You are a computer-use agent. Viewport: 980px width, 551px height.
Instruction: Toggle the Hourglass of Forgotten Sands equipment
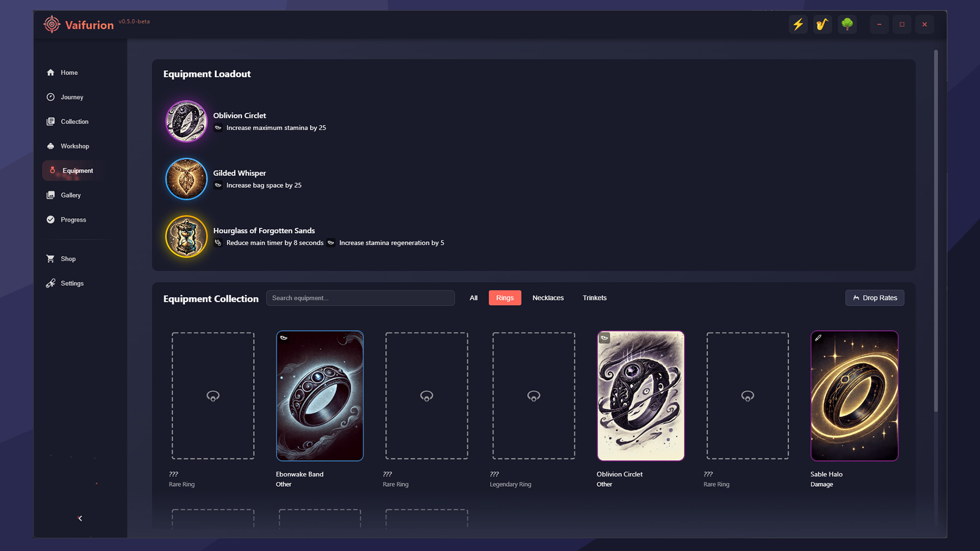pos(186,236)
